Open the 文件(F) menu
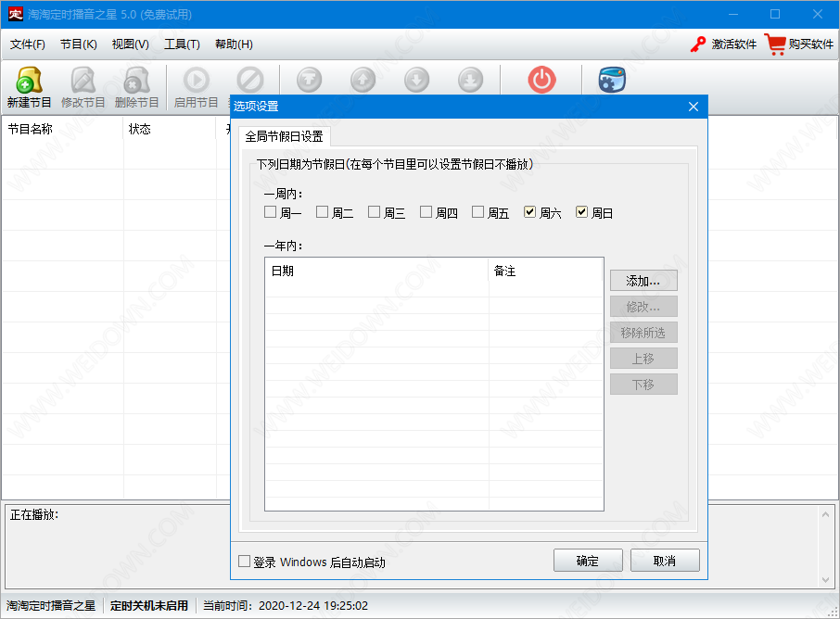Image resolution: width=840 pixels, height=619 pixels. click(27, 44)
